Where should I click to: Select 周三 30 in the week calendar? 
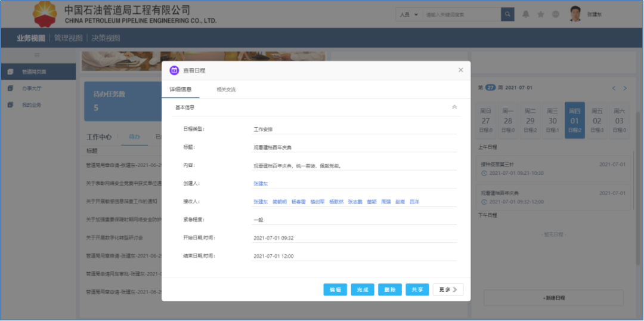point(552,121)
